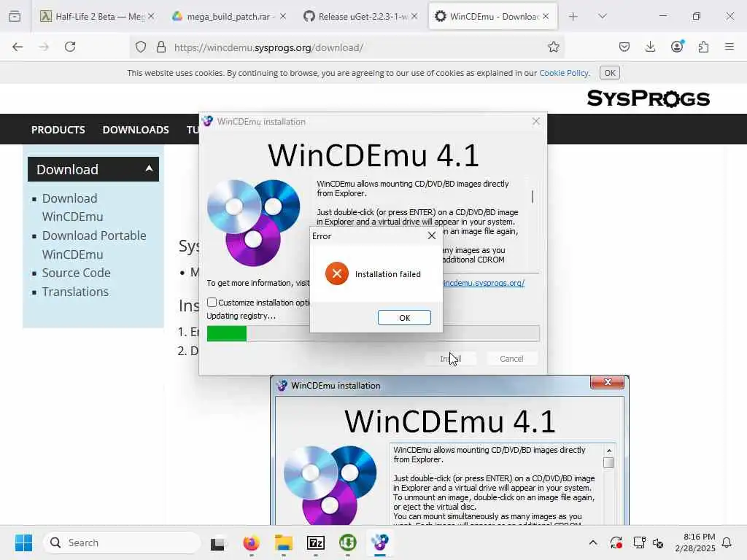
Task: Click the installation progress bar
Action: [373, 333]
